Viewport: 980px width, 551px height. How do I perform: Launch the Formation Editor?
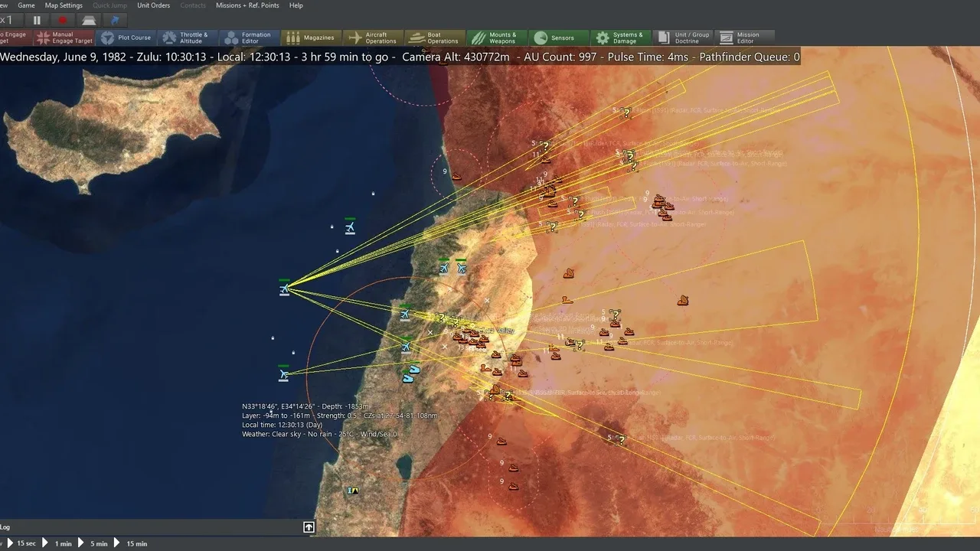[x=248, y=37]
